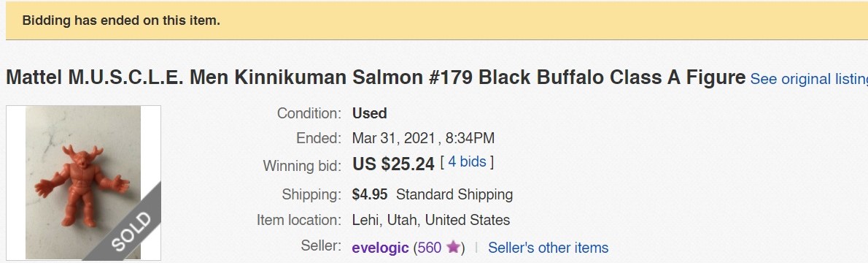
Task: Click the Item location label
Action: [299, 220]
